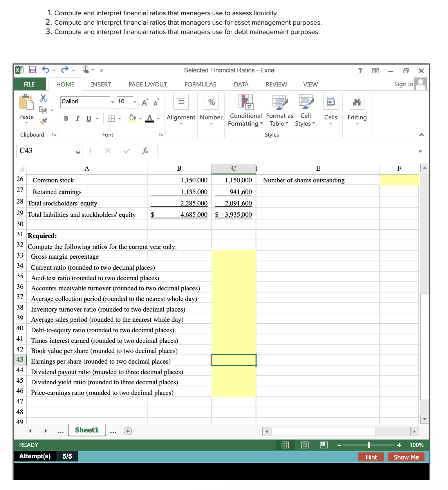Viewport: 448px width, 490px height.
Task: Select the Format Painter brush
Action: tap(44, 121)
